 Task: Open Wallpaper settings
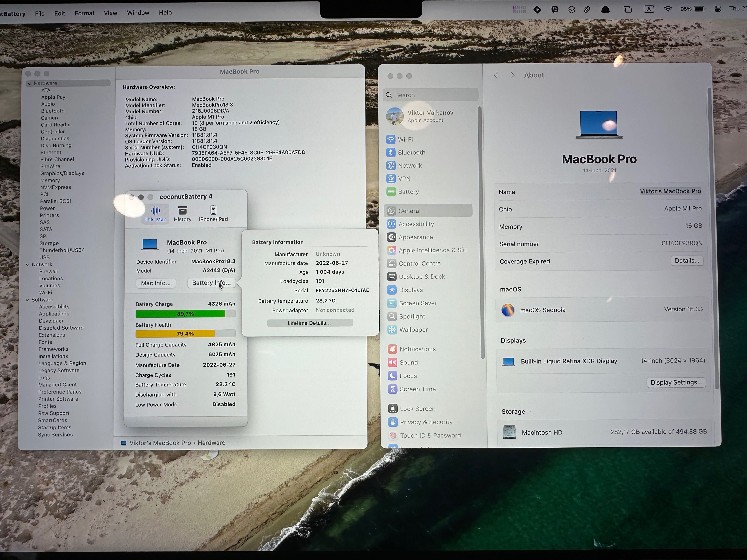point(408,329)
